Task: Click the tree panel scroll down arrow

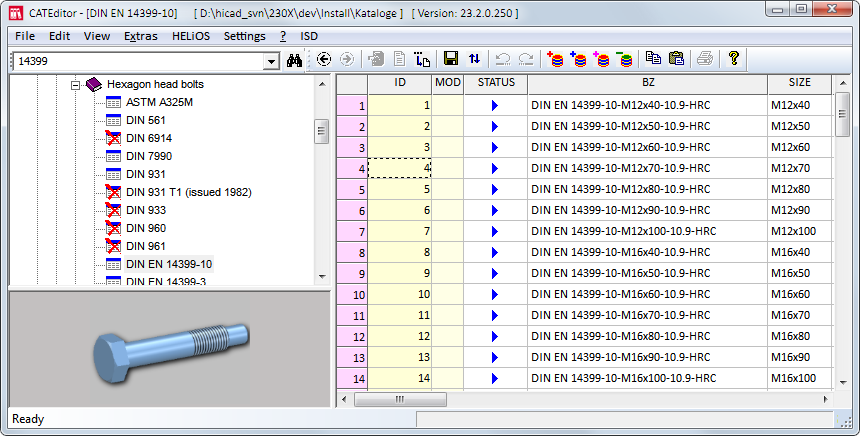Action: [x=322, y=277]
